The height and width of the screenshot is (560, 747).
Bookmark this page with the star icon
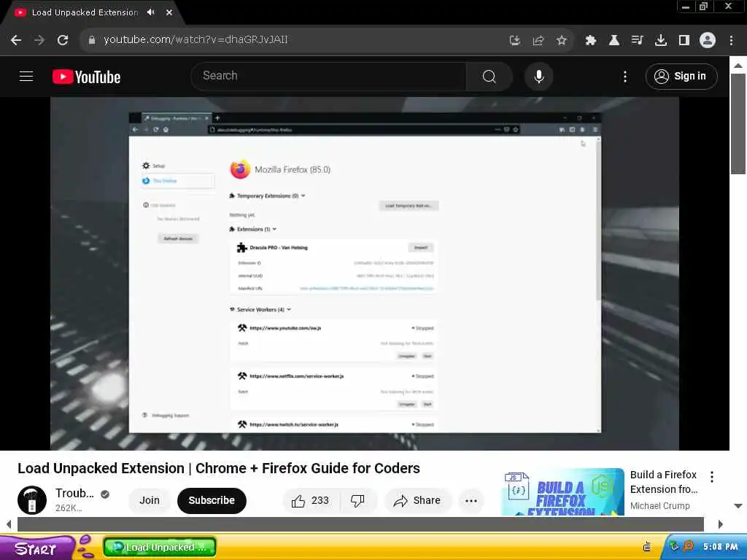(x=561, y=41)
